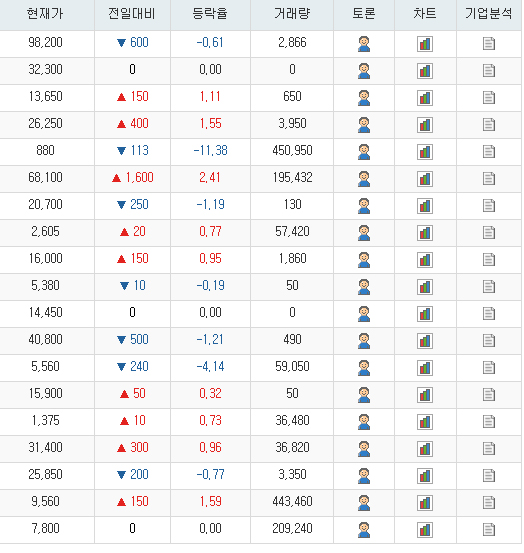
Task: Open discussion icon for the 14,450 row
Action: 364,314
